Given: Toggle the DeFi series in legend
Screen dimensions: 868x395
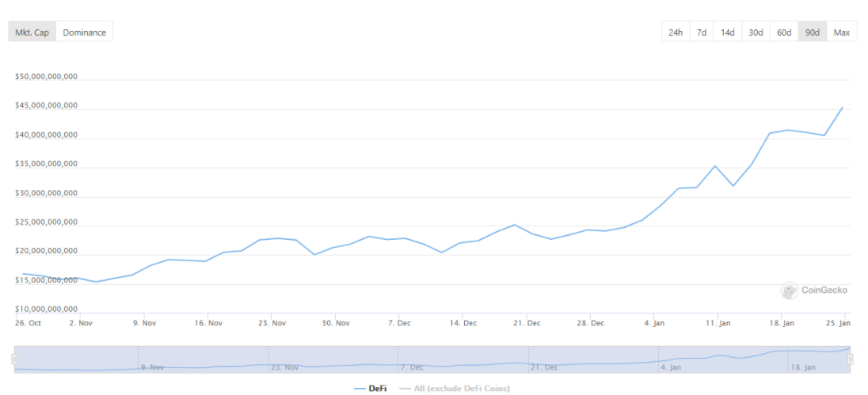Looking at the screenshot, I should [x=370, y=388].
